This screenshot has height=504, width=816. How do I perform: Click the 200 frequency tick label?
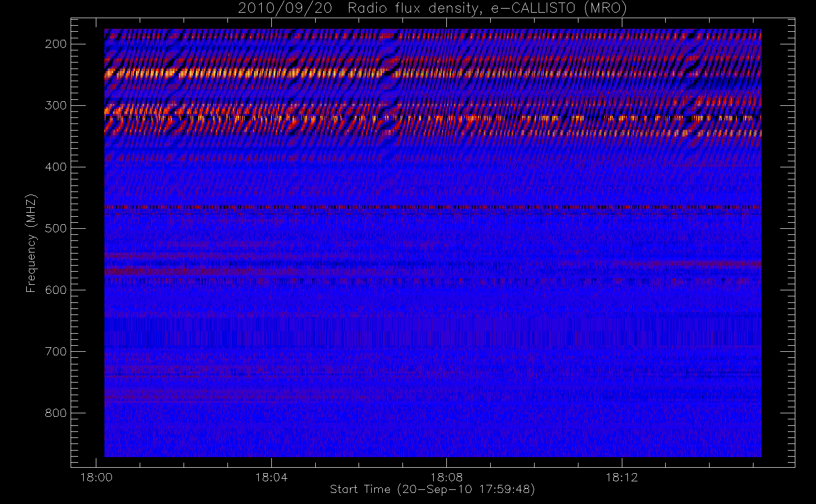[56, 44]
